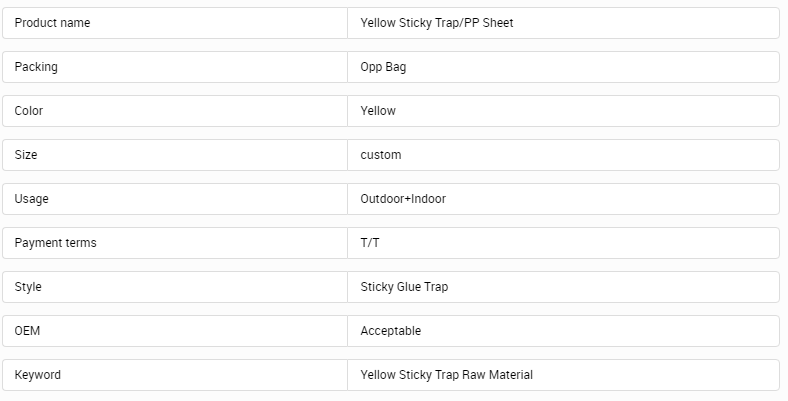788x401 pixels.
Task: Click the 'Size' label cell
Action: point(26,155)
